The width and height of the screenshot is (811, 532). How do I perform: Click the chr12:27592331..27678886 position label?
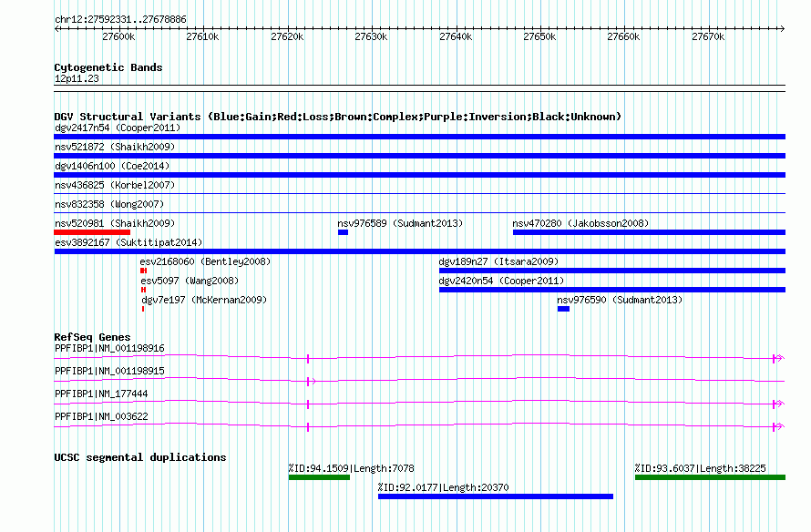(120, 20)
